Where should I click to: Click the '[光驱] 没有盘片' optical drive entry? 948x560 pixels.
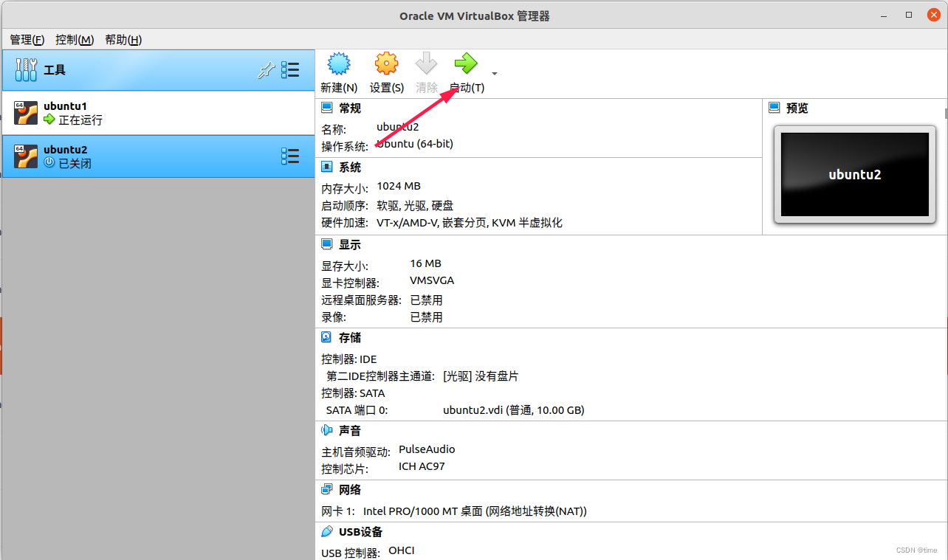click(481, 376)
